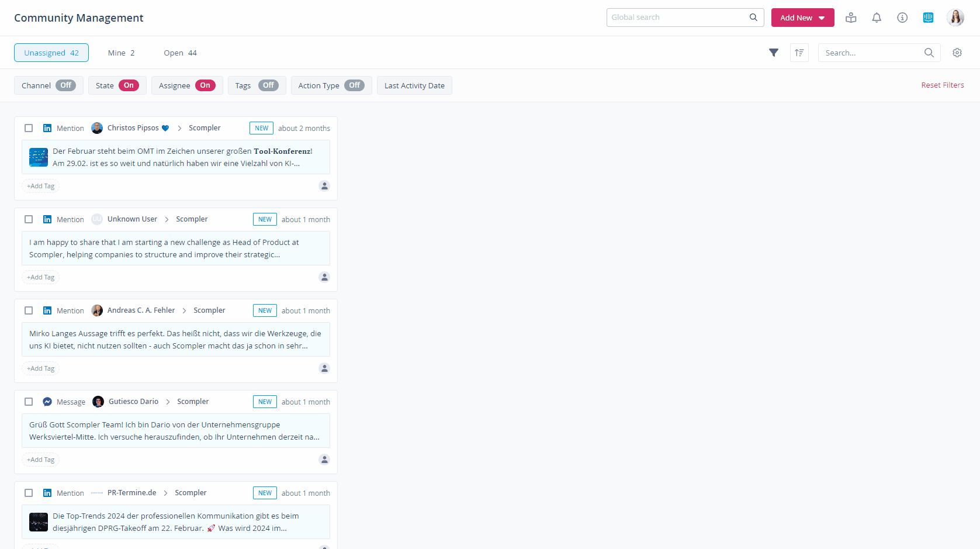Open the sort order icon

(799, 53)
